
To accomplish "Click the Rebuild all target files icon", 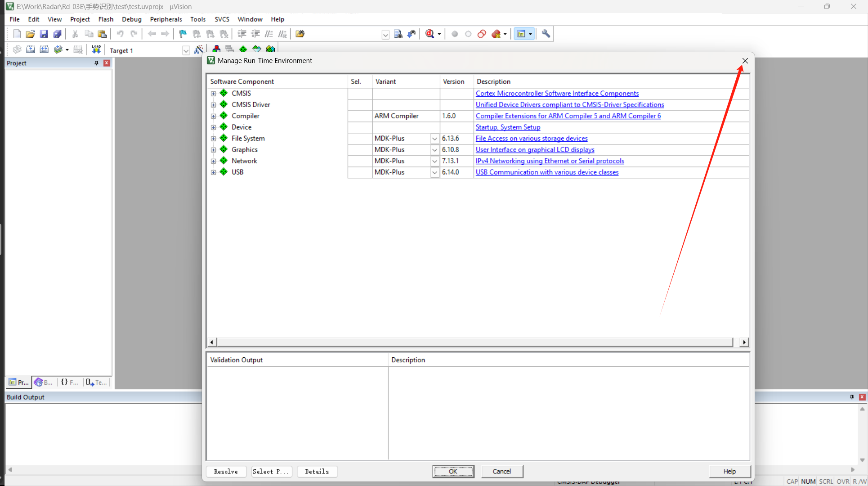I will click(44, 49).
